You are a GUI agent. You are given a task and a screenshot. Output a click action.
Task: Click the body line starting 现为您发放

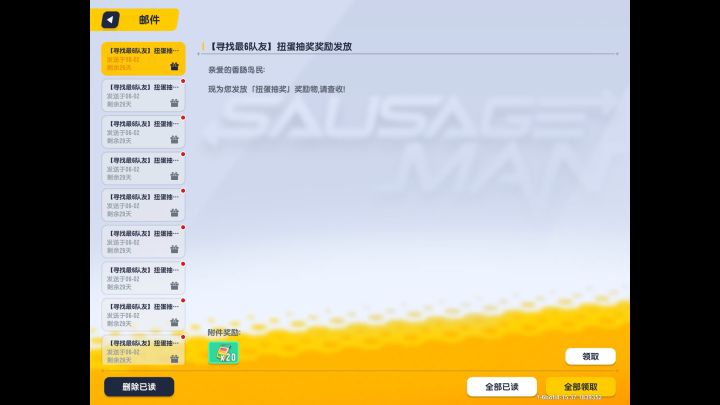(276, 89)
